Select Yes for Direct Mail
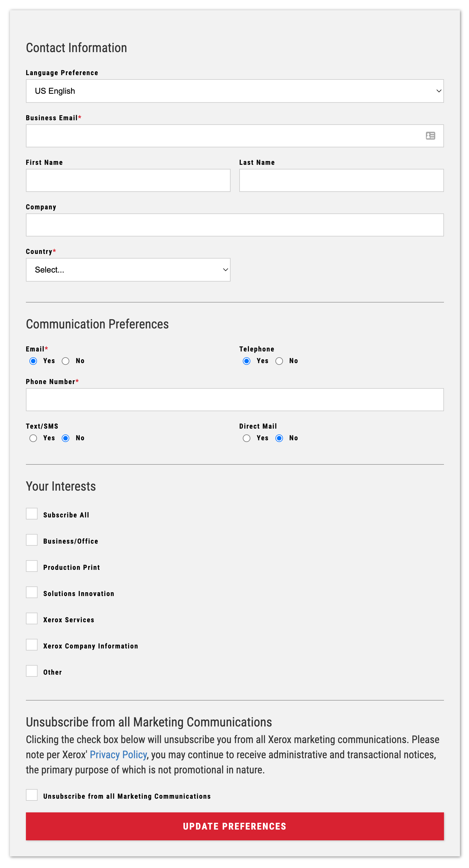Viewport: 469px width, 868px height. [x=246, y=438]
